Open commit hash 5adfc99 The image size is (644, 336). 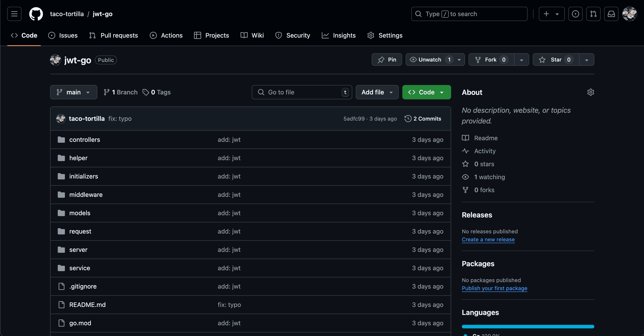(x=354, y=119)
